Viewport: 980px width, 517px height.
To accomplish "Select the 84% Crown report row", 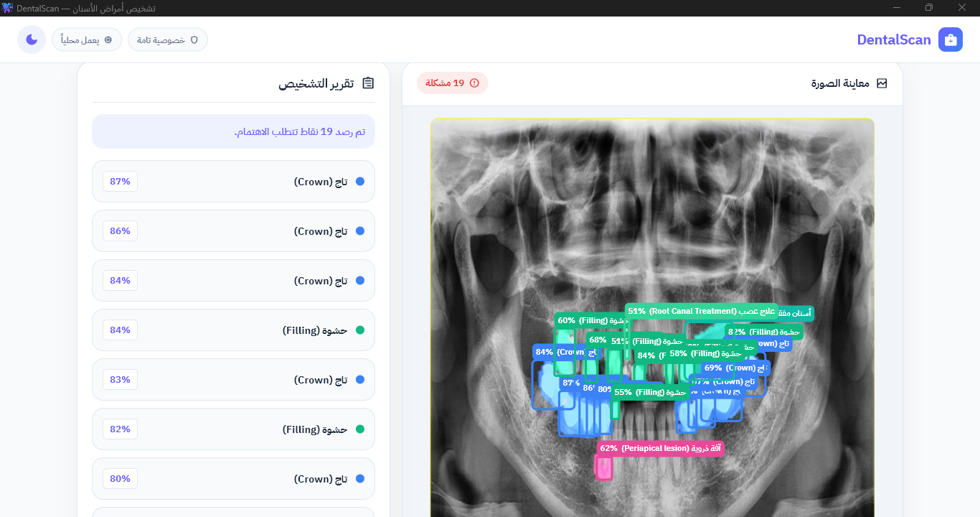I will [233, 281].
